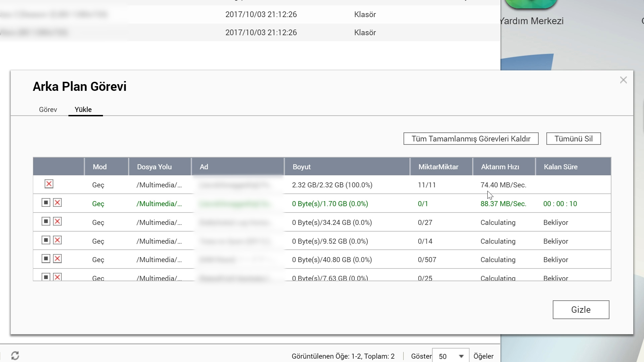Select the 0/507 quantity cell
644x362 pixels.
[427, 260]
